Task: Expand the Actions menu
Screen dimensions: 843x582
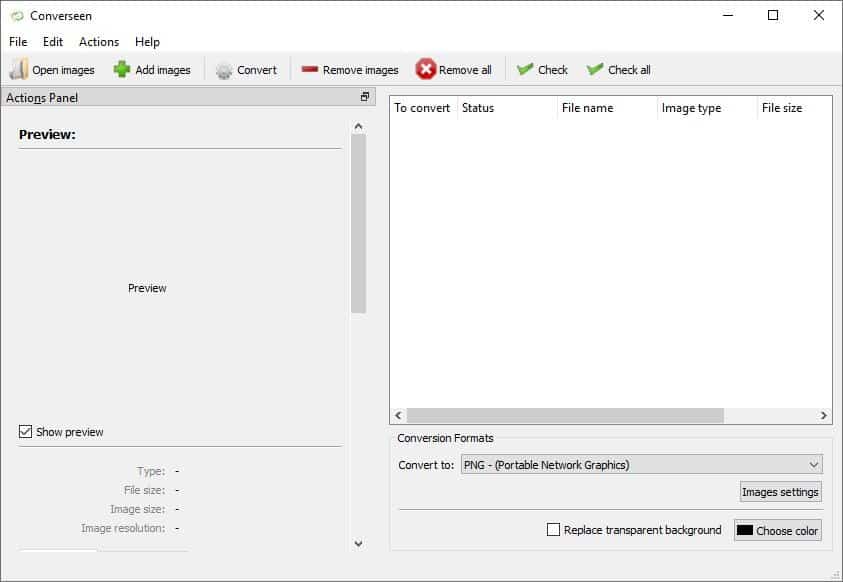Action: [x=98, y=41]
